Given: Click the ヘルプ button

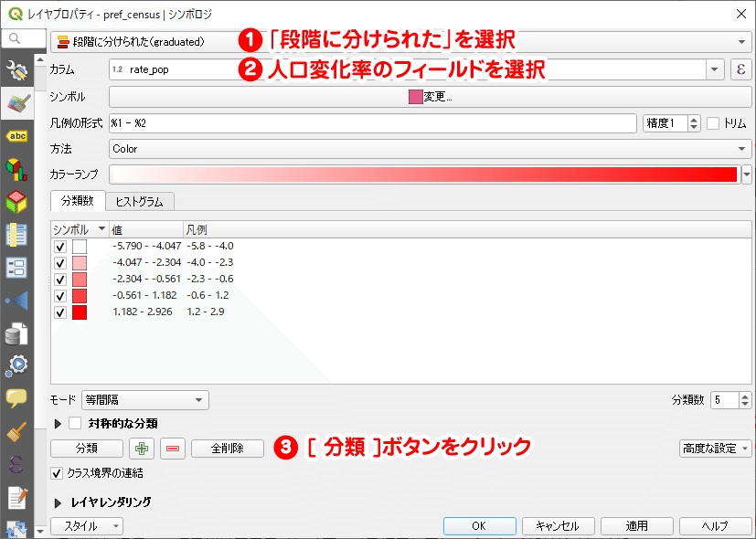Looking at the screenshot, I should pyautogui.click(x=716, y=526).
